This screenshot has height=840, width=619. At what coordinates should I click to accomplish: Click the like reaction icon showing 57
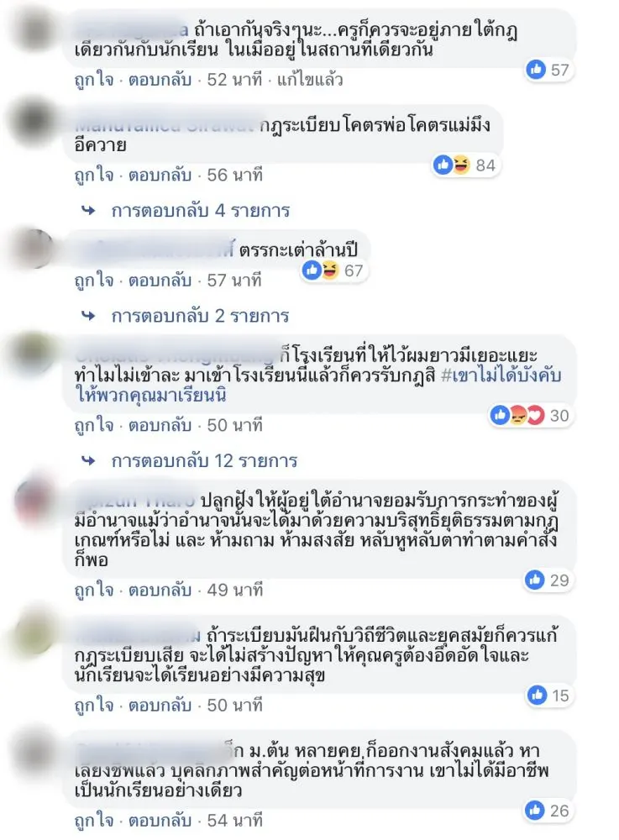536,69
